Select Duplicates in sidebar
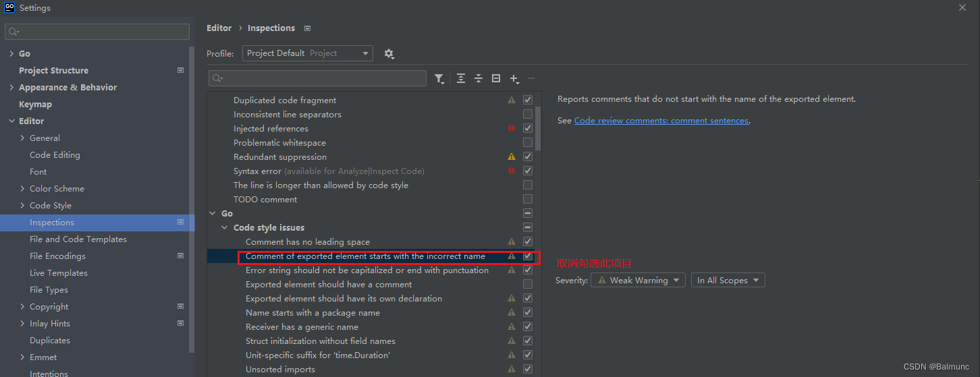This screenshot has height=377, width=980. [50, 340]
